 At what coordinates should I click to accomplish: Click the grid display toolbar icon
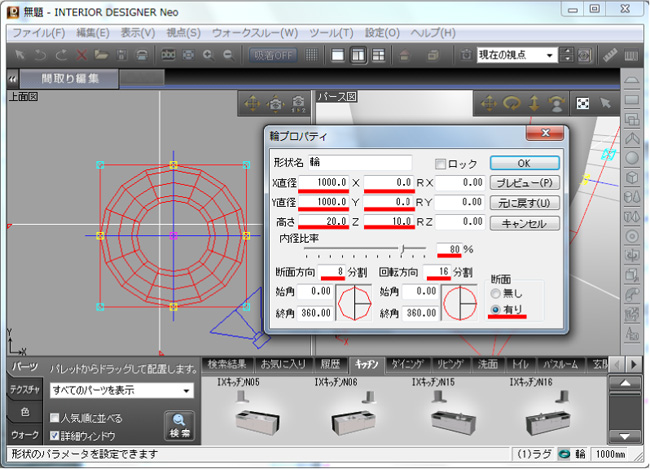(x=313, y=55)
